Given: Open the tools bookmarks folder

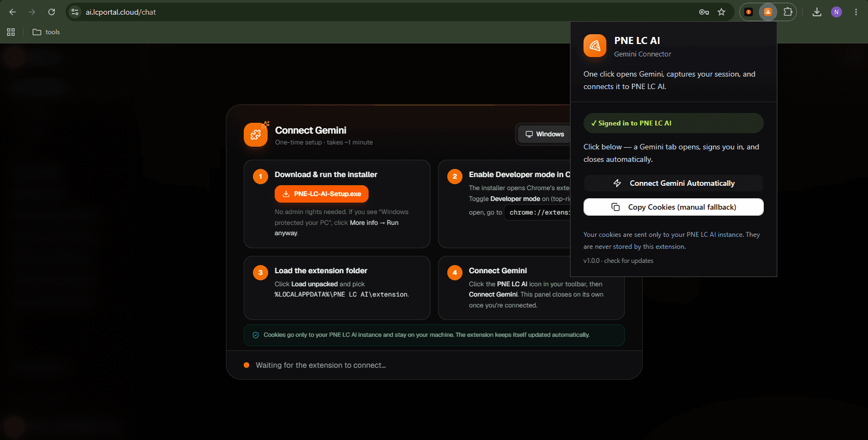Looking at the screenshot, I should pyautogui.click(x=46, y=32).
